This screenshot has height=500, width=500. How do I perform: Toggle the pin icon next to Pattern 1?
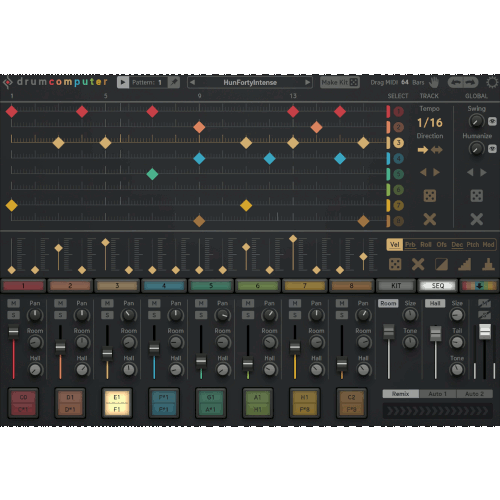click(x=174, y=82)
